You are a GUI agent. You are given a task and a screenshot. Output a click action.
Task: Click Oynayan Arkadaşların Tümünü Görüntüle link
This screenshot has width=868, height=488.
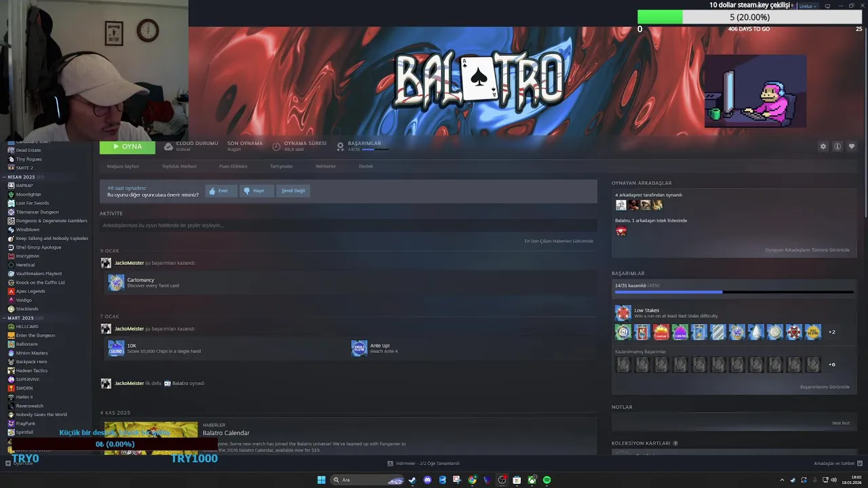click(x=807, y=250)
